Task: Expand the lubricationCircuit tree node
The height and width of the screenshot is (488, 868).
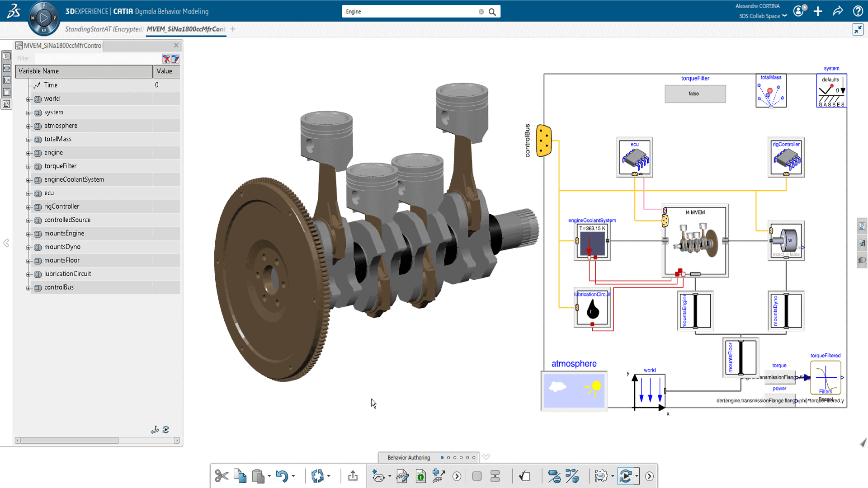Action: click(x=28, y=274)
